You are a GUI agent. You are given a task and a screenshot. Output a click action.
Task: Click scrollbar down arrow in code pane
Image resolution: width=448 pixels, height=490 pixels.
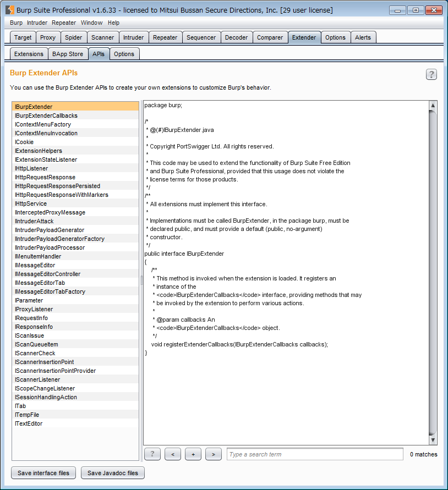coord(433,440)
